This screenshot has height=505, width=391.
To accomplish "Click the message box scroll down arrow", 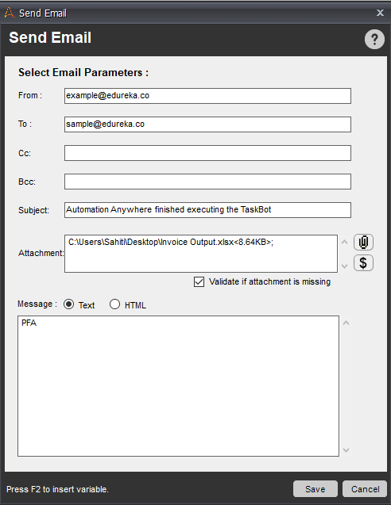I will [x=346, y=450].
